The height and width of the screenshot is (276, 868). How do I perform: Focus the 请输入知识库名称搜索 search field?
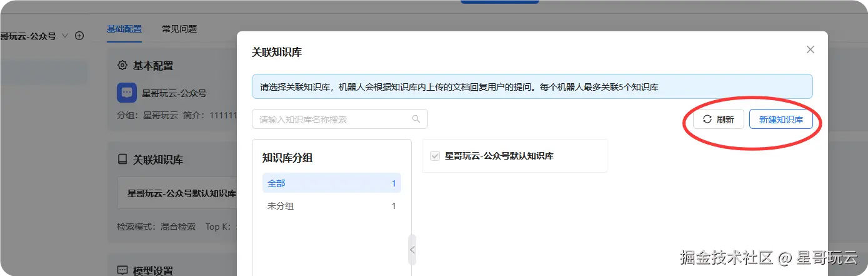click(340, 119)
